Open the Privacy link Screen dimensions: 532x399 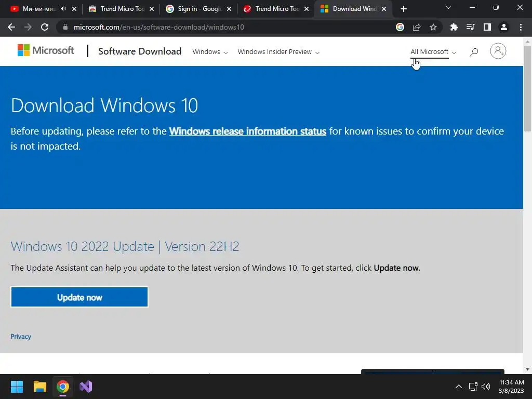coord(21,337)
